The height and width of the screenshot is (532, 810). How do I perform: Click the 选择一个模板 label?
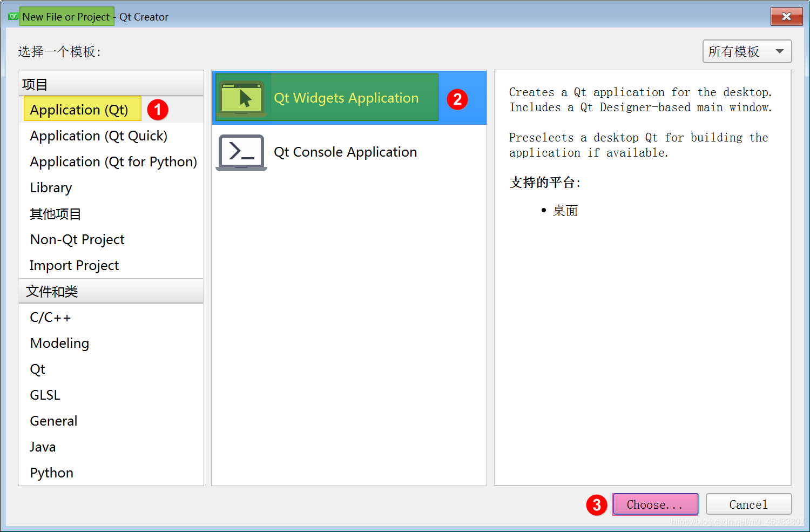pos(59,51)
